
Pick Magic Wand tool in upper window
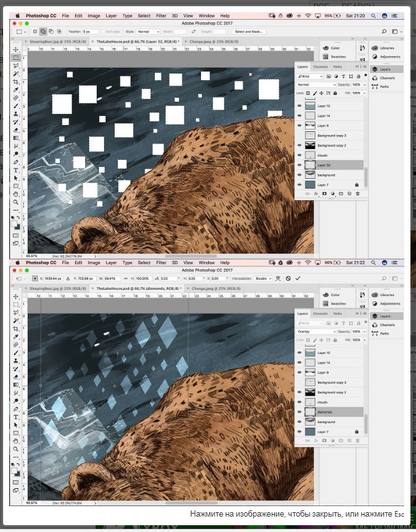click(x=16, y=74)
